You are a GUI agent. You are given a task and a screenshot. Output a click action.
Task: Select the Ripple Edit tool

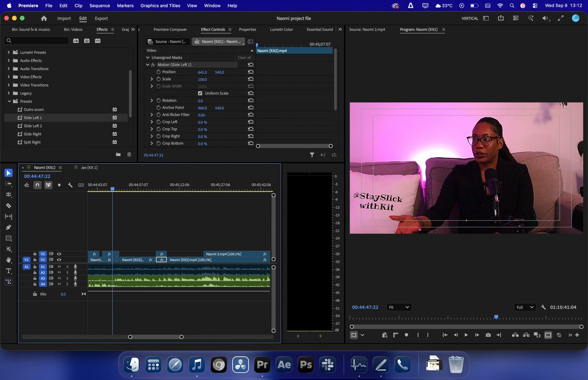tap(8, 194)
